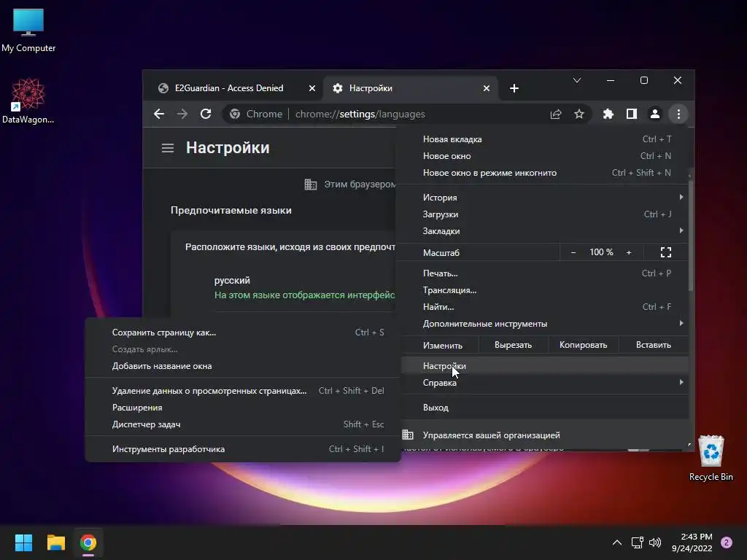Image resolution: width=747 pixels, height=560 pixels.
Task: Open the hamburger menu next to Настройки
Action: coord(168,148)
